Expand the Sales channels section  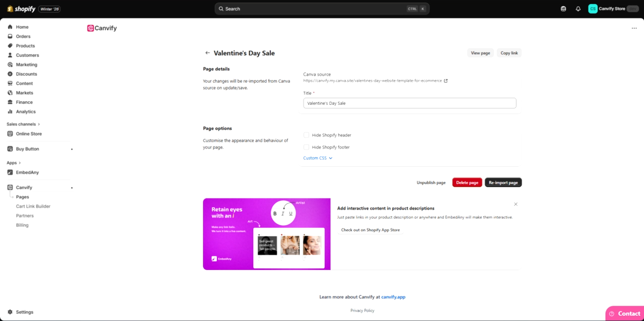pos(23,124)
